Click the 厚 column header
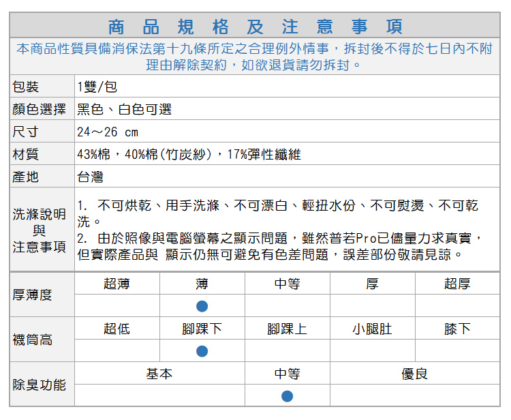 [x=372, y=284]
